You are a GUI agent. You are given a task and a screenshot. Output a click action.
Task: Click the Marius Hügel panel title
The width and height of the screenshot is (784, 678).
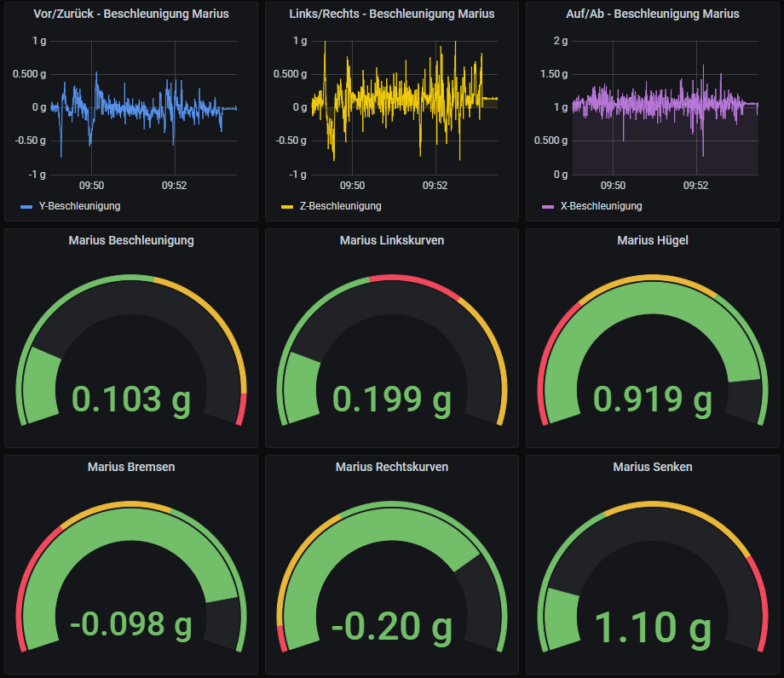pos(653,240)
